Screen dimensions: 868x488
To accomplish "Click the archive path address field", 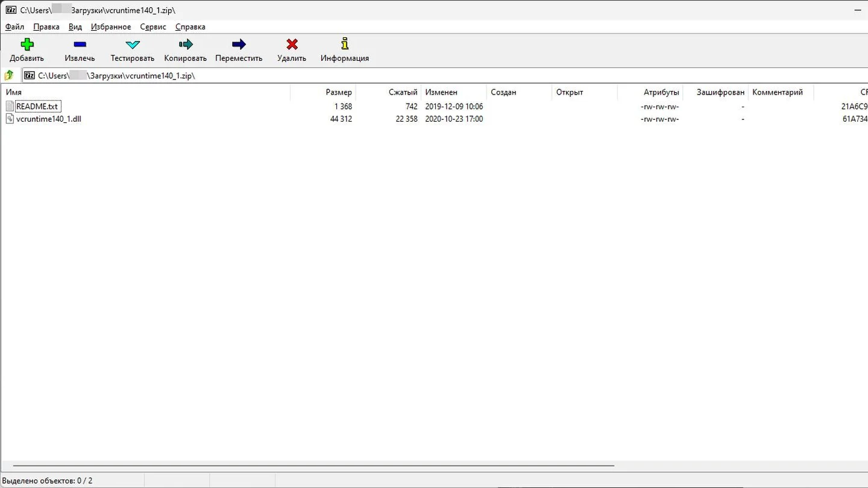I will coord(445,75).
